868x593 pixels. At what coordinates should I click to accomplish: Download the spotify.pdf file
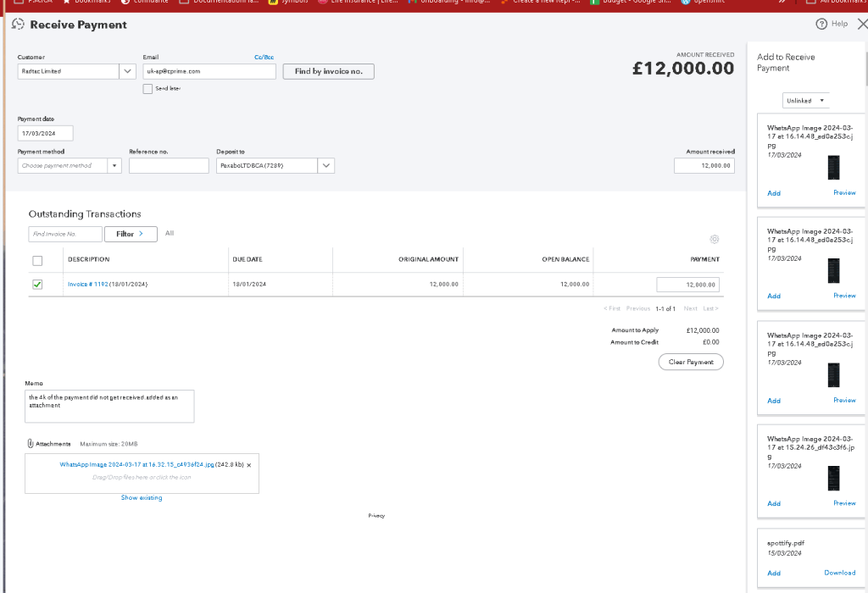click(x=840, y=573)
